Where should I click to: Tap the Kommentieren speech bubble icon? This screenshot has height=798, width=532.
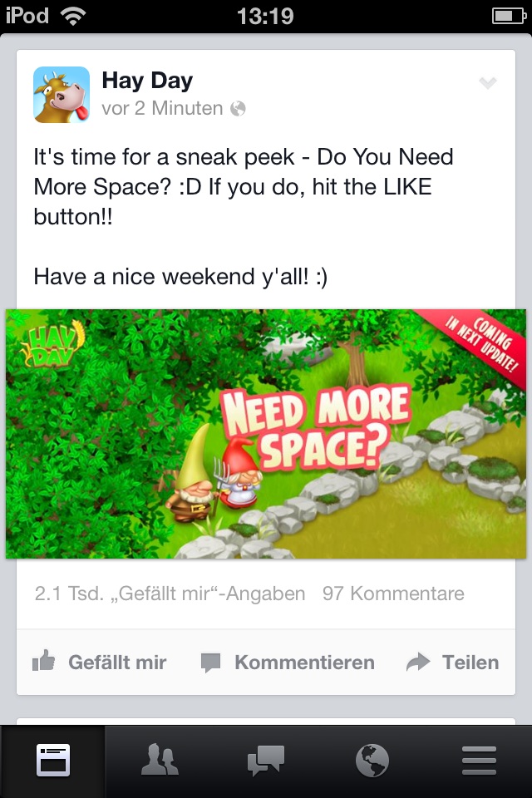tap(210, 663)
